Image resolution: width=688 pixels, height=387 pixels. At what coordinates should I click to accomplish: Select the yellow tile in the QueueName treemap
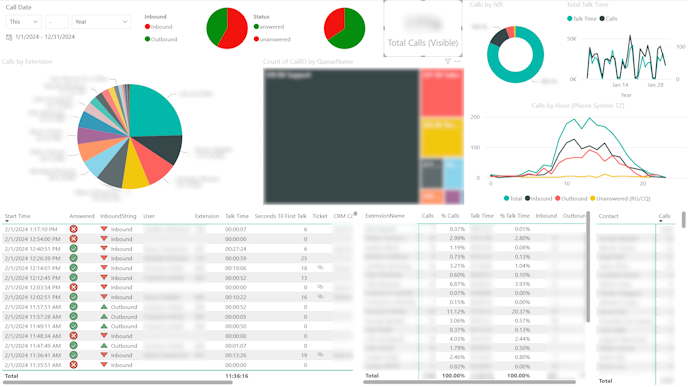(x=441, y=137)
